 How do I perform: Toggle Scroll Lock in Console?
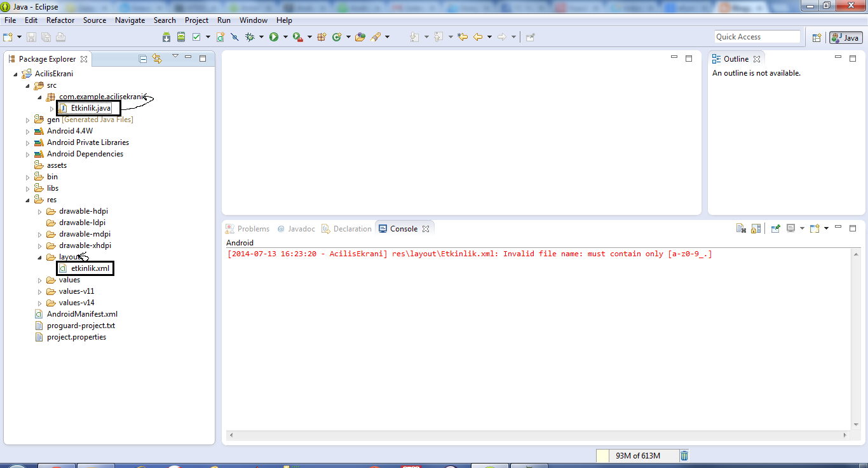(x=756, y=229)
